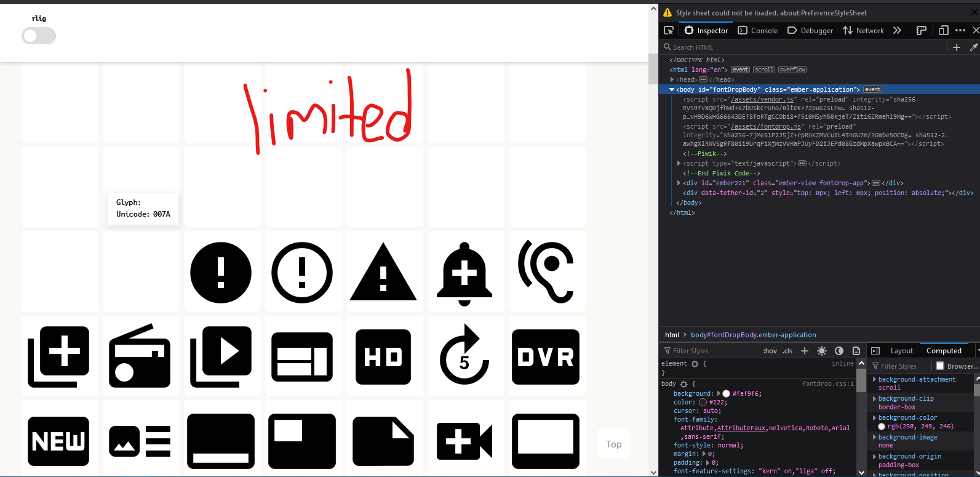Select the video library play glyph

tap(221, 357)
